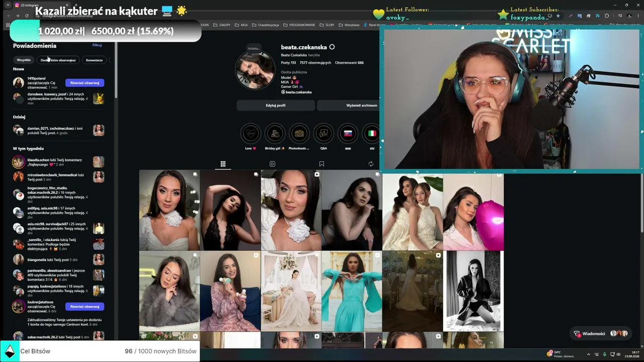Open the Birthday girl story highlight

(275, 134)
